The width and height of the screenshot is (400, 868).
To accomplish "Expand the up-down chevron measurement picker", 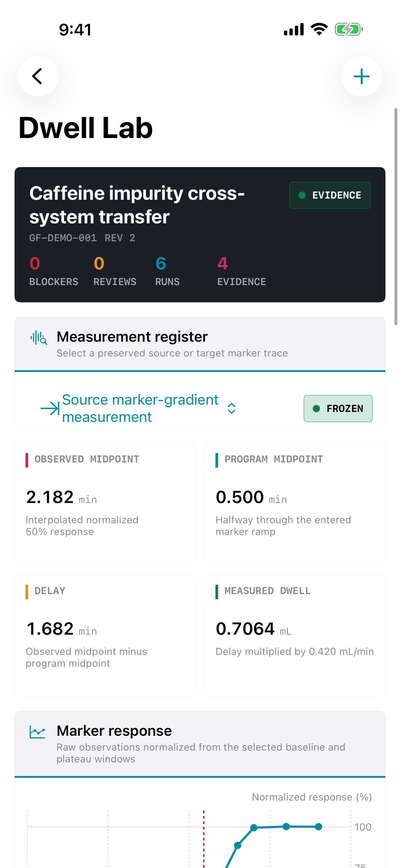I will click(x=232, y=408).
